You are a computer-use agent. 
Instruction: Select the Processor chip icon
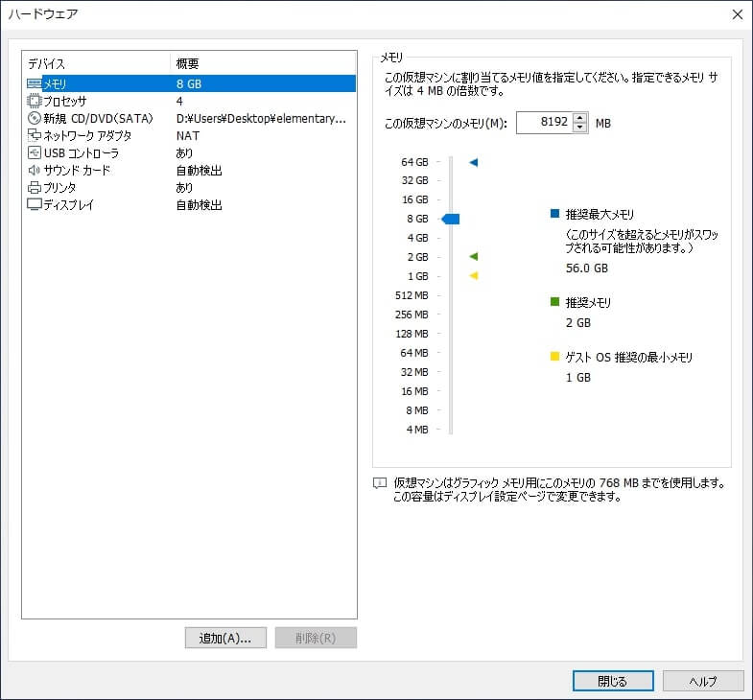35,102
